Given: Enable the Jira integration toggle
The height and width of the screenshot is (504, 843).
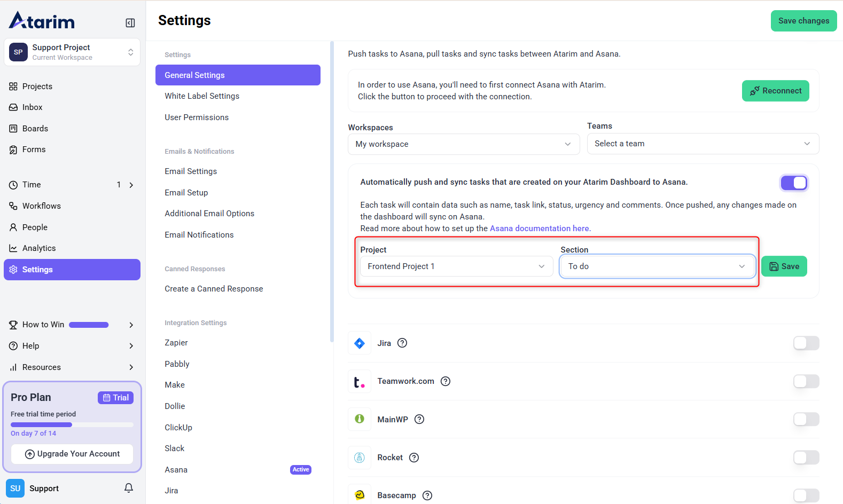Looking at the screenshot, I should pyautogui.click(x=806, y=343).
